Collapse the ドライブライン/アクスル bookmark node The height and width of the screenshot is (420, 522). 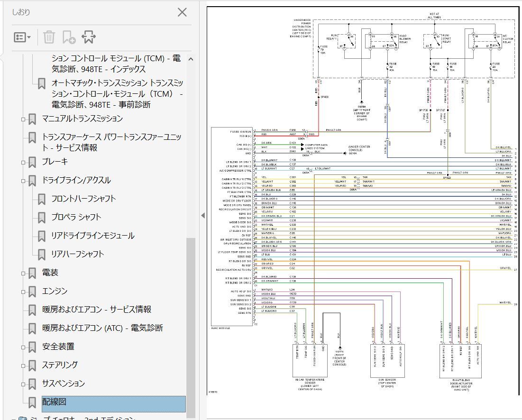(23, 181)
